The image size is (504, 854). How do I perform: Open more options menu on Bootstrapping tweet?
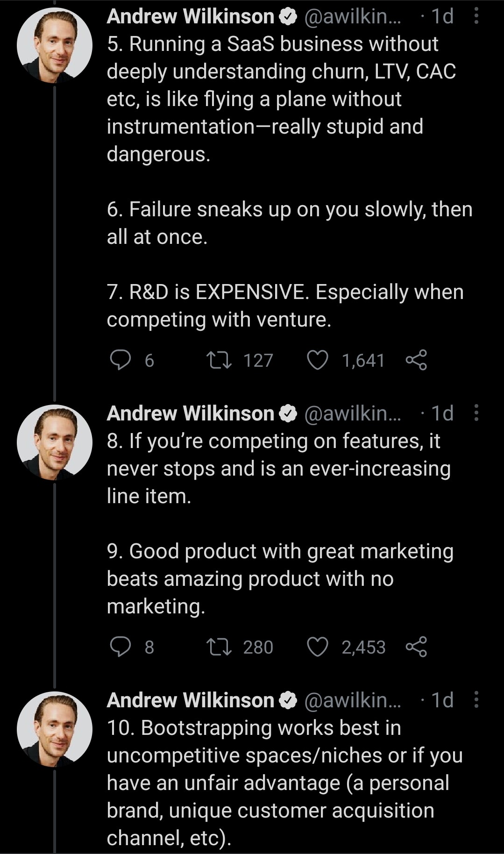tap(476, 700)
